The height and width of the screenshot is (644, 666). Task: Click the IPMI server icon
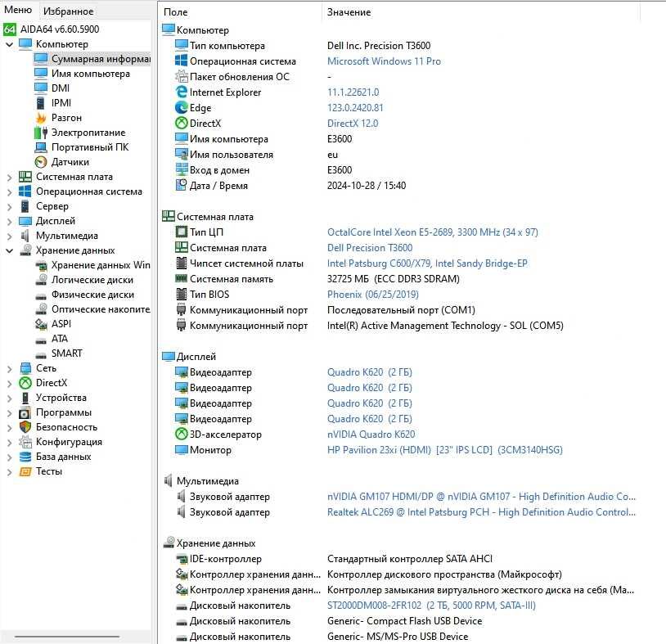pyautogui.click(x=41, y=103)
